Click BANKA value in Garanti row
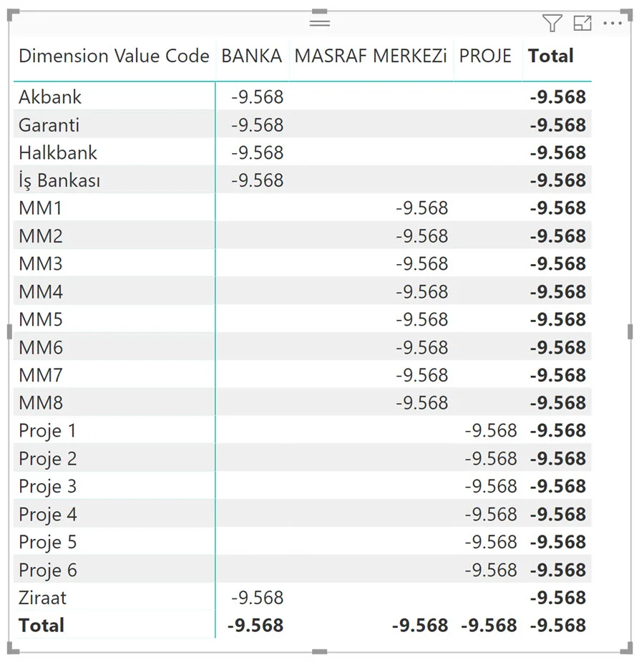 pyautogui.click(x=258, y=125)
